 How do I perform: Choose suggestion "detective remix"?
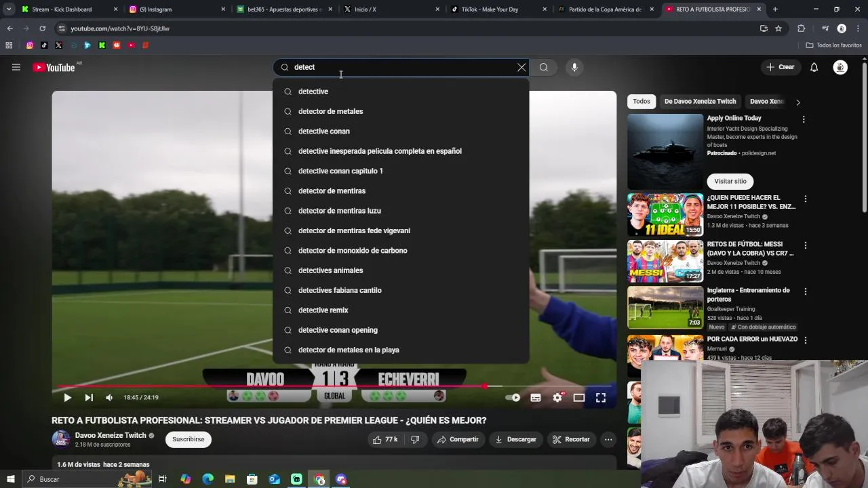[401, 310]
